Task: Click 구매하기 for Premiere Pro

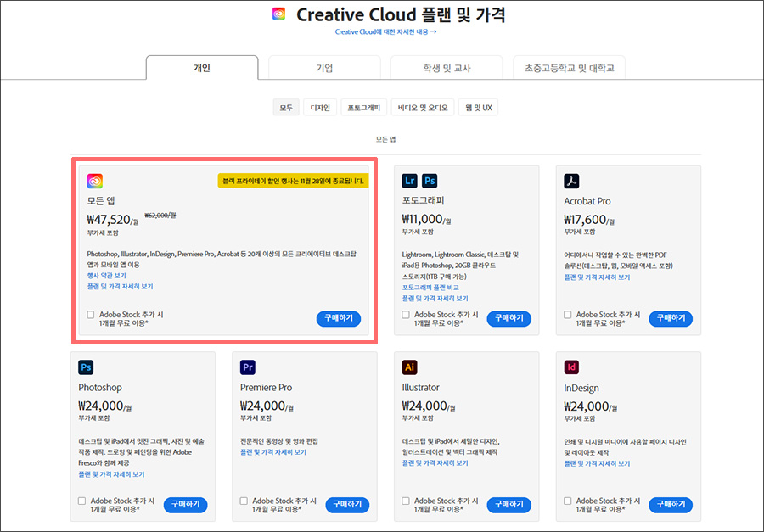Action: pyautogui.click(x=347, y=505)
